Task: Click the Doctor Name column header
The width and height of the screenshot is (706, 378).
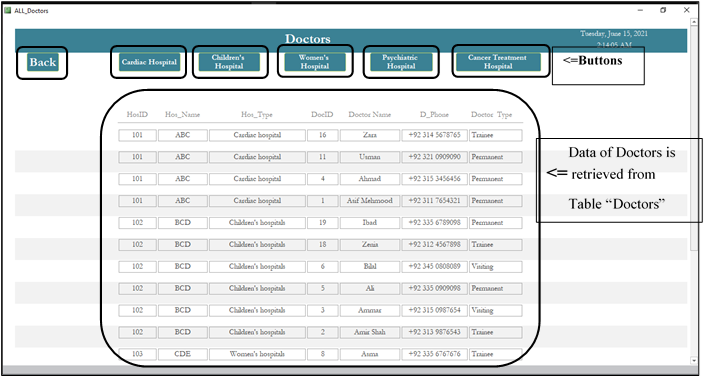Action: [370, 115]
